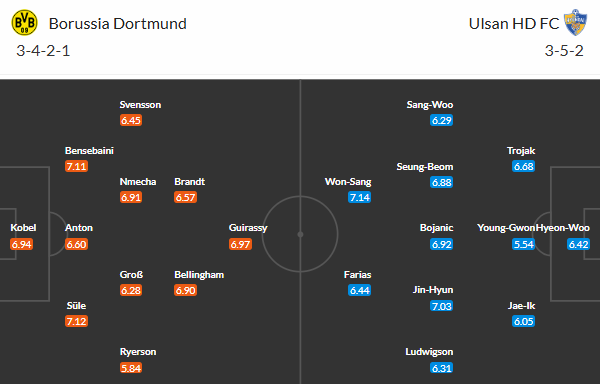Click Bellingham player name
The height and width of the screenshot is (384, 600).
coord(199,275)
